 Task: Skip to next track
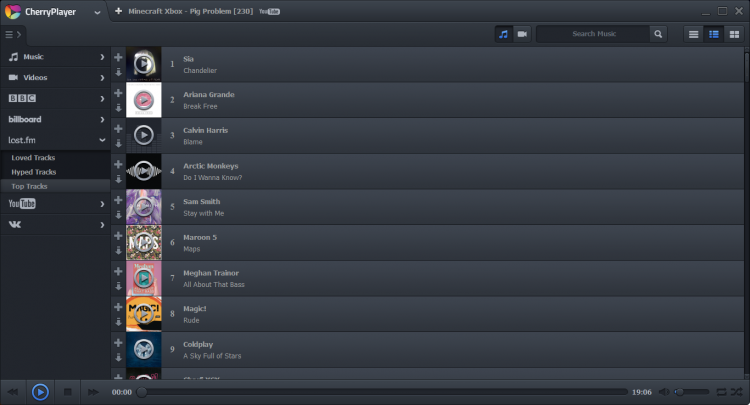pos(93,392)
